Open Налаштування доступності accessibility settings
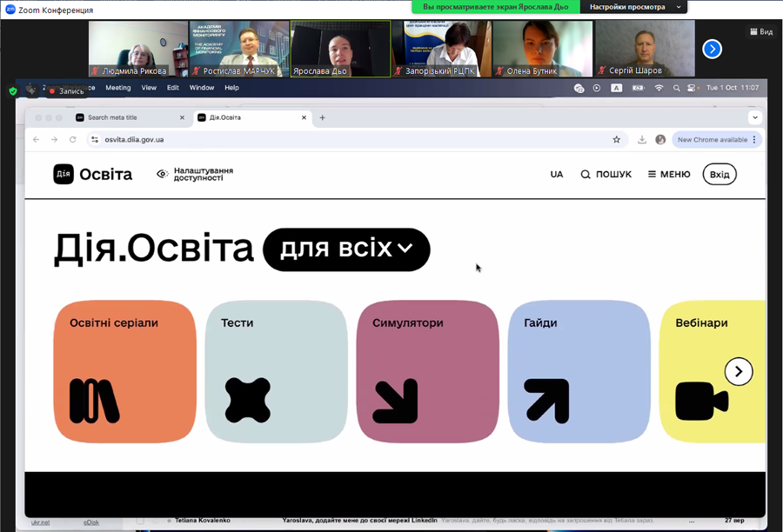Image resolution: width=783 pixels, height=532 pixels. tap(195, 174)
